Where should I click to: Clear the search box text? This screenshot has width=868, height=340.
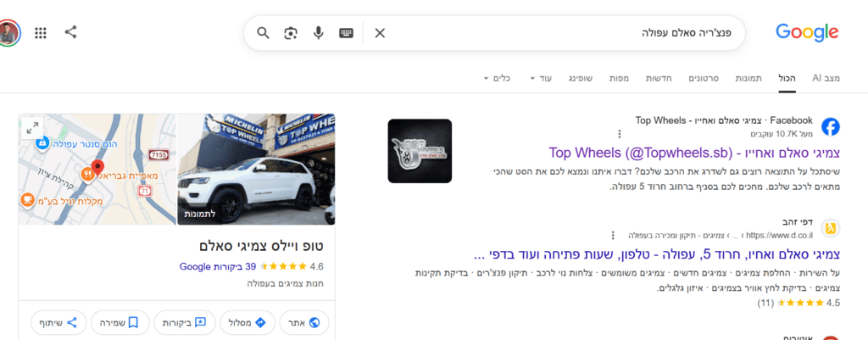click(380, 33)
